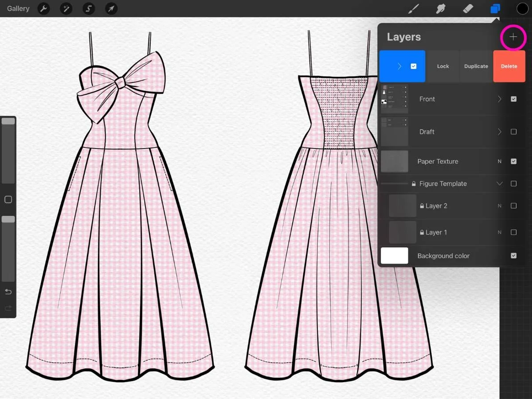Show the Draft layer
Screen dimensions: 532x399
tap(513, 132)
